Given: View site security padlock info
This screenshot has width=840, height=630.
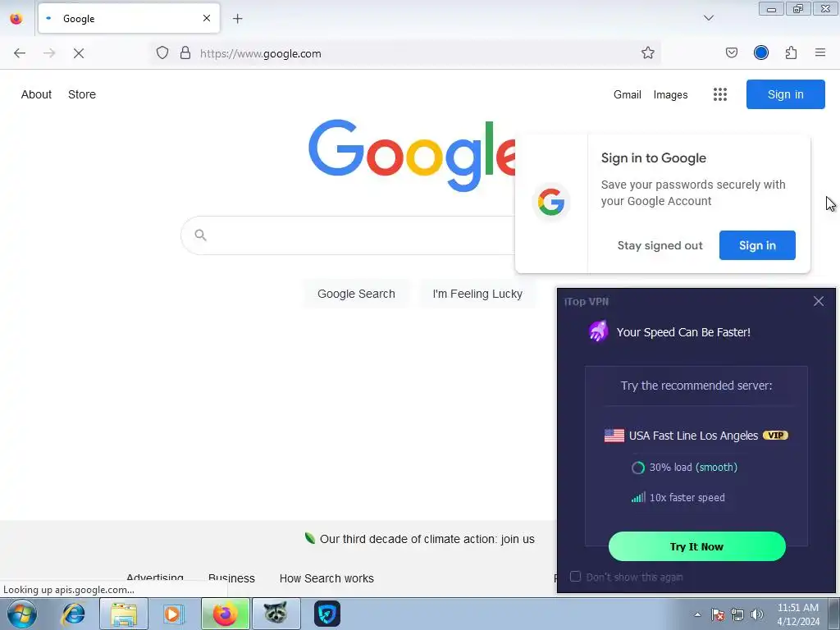Looking at the screenshot, I should coord(185,53).
